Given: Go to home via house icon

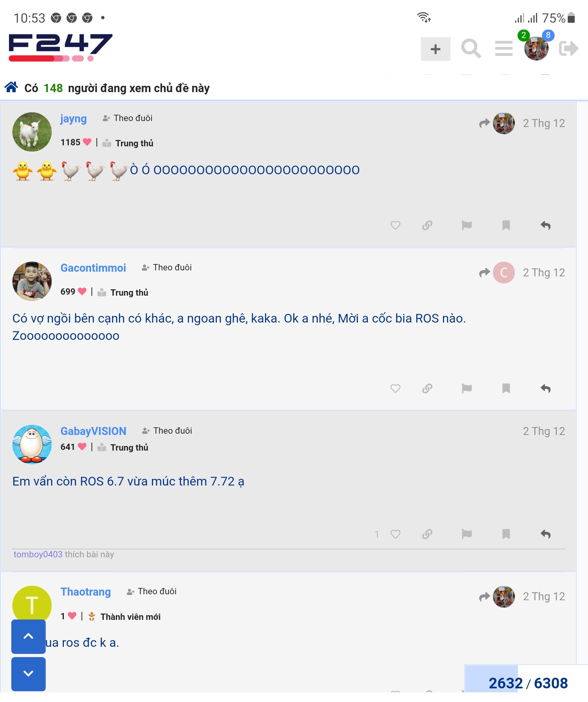Looking at the screenshot, I should point(11,87).
